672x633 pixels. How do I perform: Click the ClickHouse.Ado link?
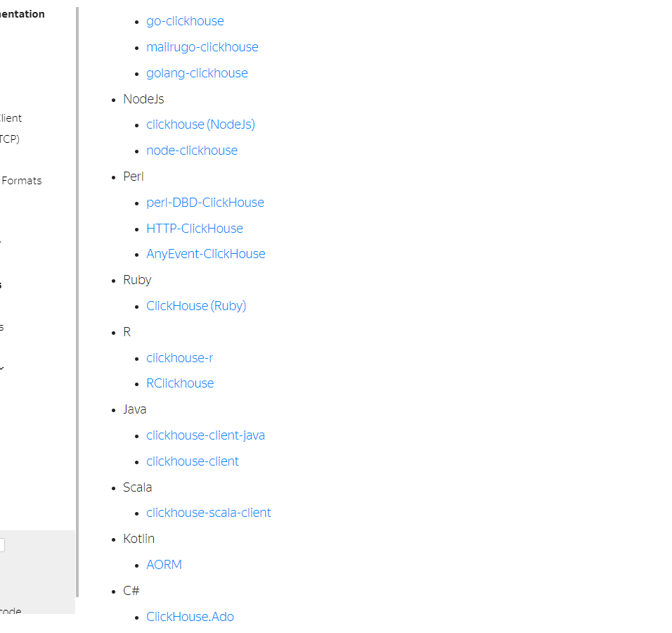190,617
